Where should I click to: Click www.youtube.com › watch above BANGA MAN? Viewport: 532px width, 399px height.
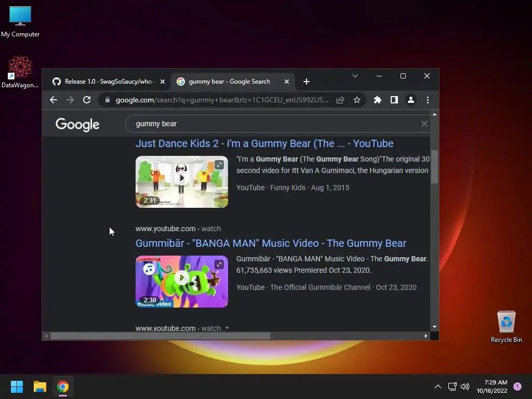[x=178, y=229]
